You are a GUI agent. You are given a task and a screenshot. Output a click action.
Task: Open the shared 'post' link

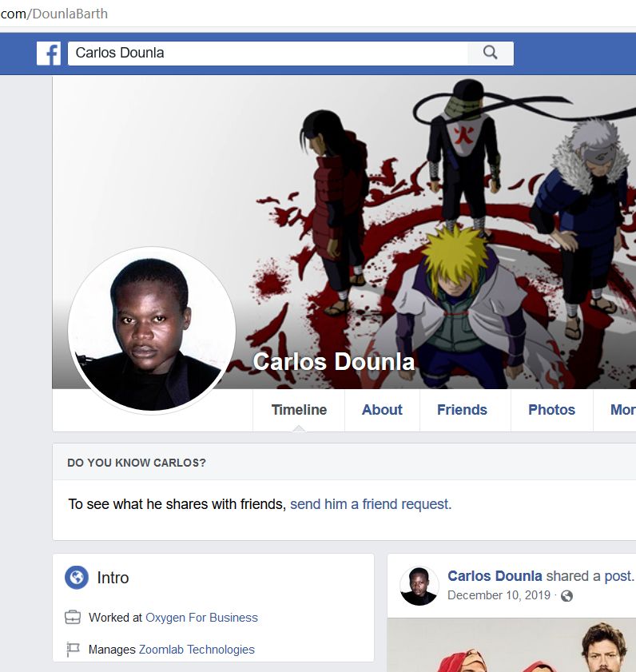click(x=618, y=576)
